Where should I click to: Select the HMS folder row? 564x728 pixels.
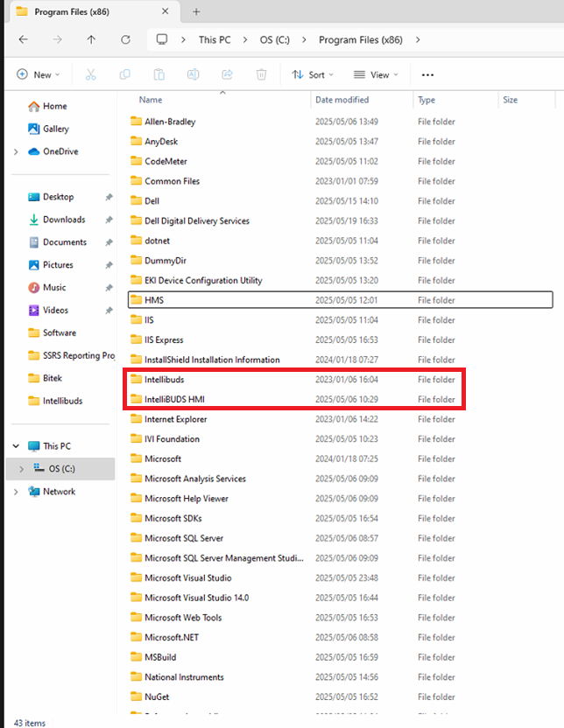coord(340,300)
